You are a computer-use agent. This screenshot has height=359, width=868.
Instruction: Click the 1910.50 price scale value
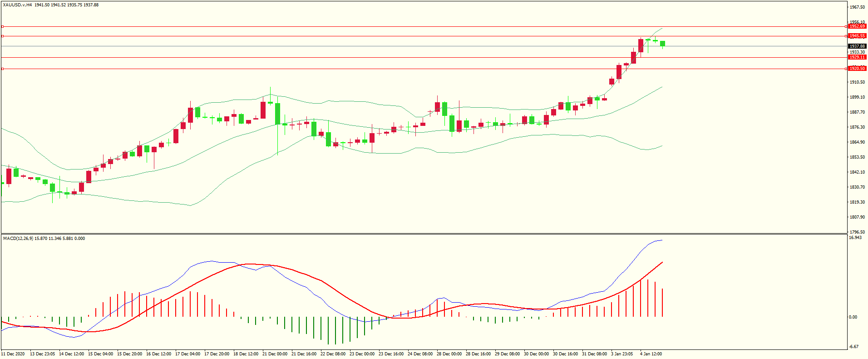[x=857, y=82]
